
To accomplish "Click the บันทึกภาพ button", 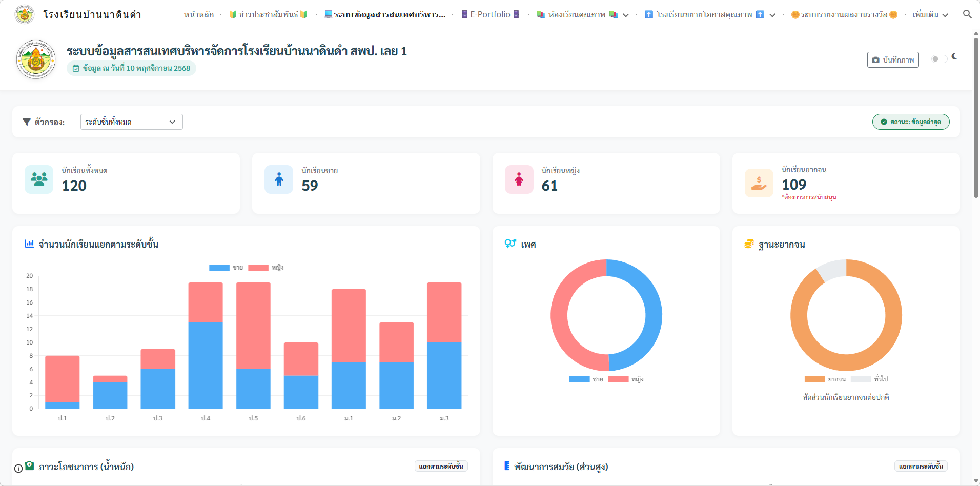I will click(x=892, y=60).
